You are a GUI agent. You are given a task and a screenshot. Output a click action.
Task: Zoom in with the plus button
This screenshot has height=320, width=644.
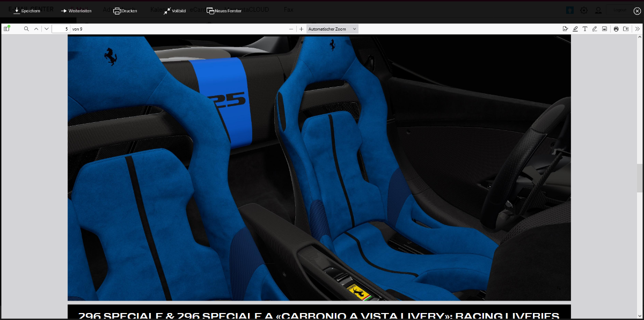click(302, 29)
